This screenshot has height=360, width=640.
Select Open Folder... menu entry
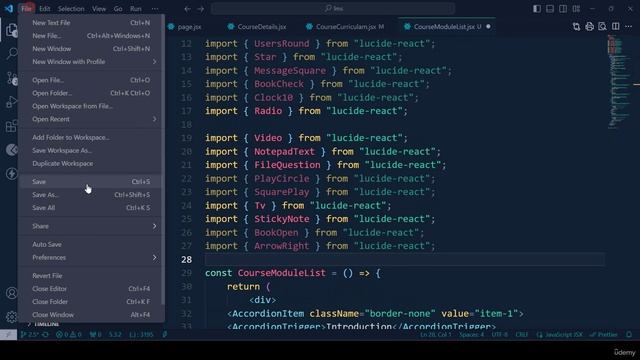(91, 93)
